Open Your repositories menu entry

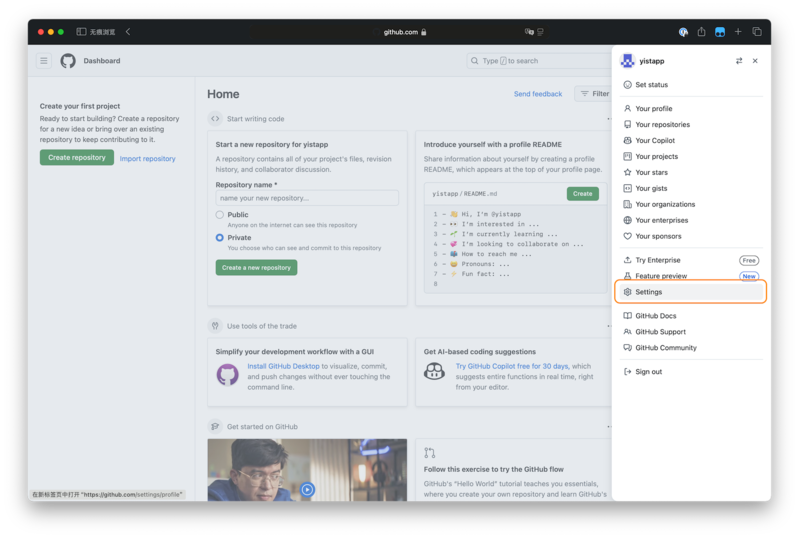click(x=691, y=124)
